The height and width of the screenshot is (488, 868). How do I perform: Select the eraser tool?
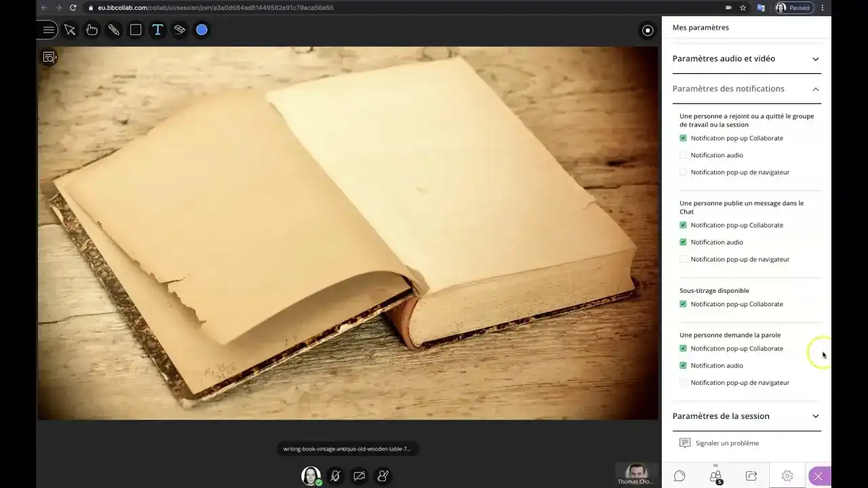tap(179, 30)
